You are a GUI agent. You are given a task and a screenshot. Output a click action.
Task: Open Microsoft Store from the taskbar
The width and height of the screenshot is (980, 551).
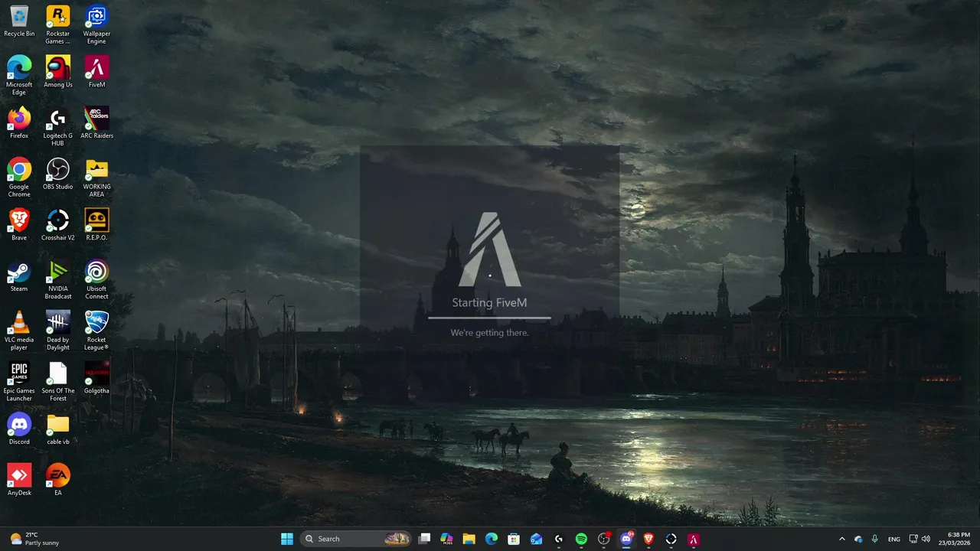(514, 539)
